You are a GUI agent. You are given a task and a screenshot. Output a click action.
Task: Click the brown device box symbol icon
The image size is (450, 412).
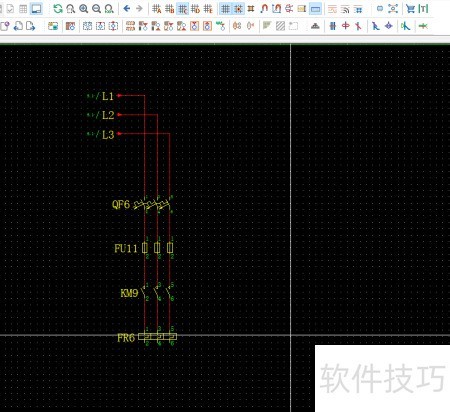70,26
